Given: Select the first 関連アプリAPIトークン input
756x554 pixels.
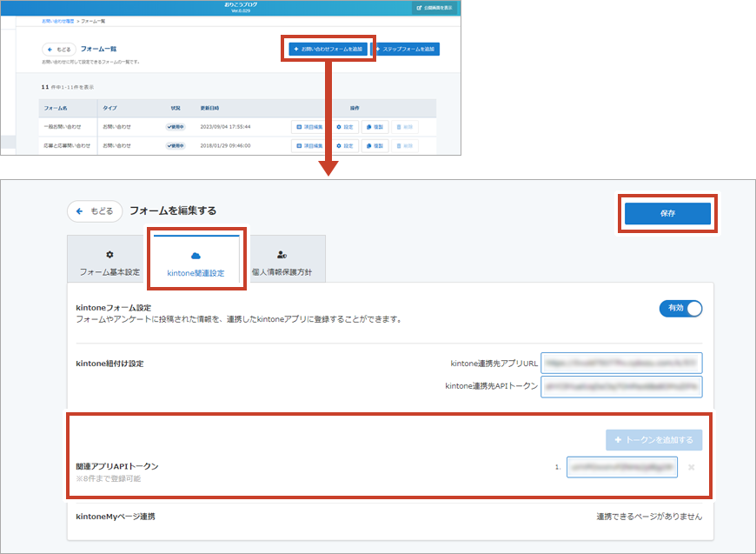Looking at the screenshot, I should click(621, 467).
